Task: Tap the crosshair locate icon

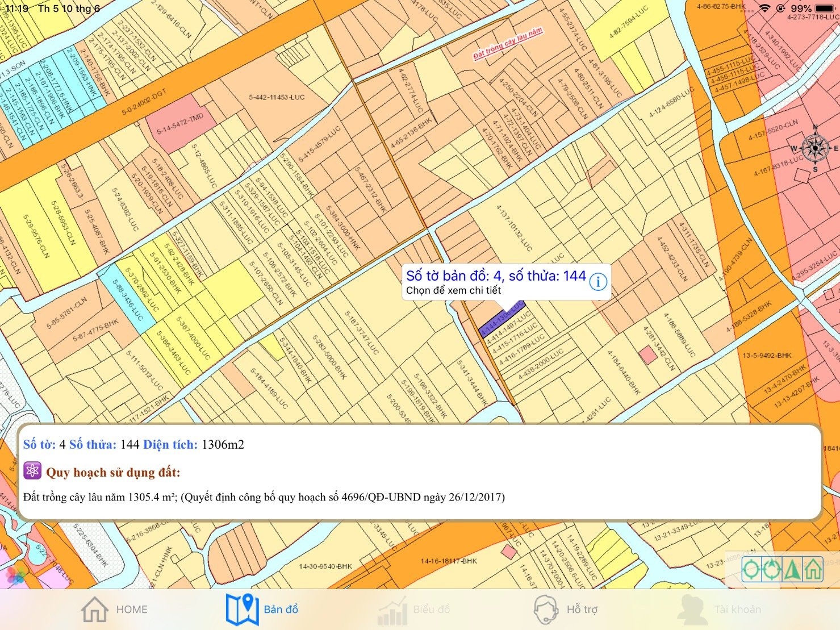Action: (x=751, y=569)
